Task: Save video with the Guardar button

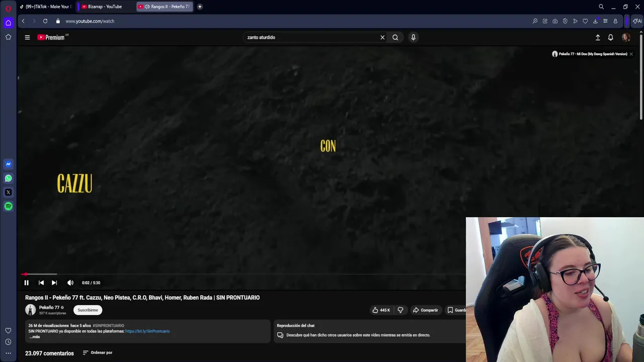Action: [x=456, y=310]
